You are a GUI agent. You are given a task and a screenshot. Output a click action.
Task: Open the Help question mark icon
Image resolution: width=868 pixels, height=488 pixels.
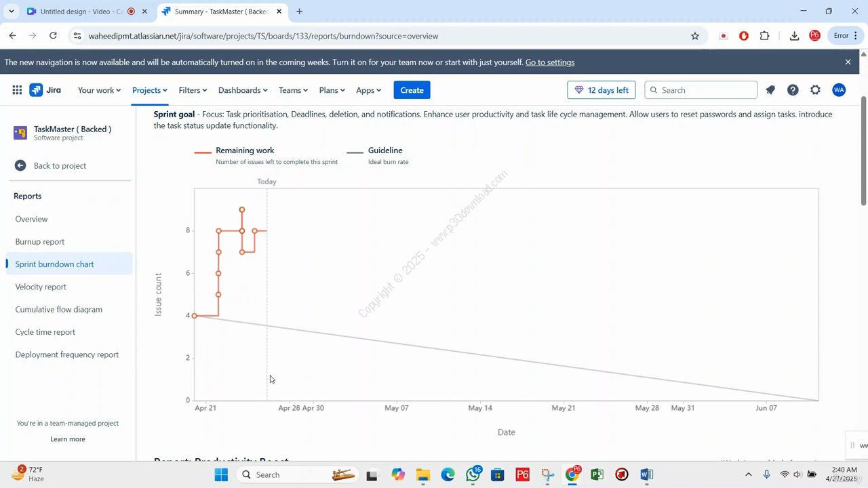click(793, 90)
